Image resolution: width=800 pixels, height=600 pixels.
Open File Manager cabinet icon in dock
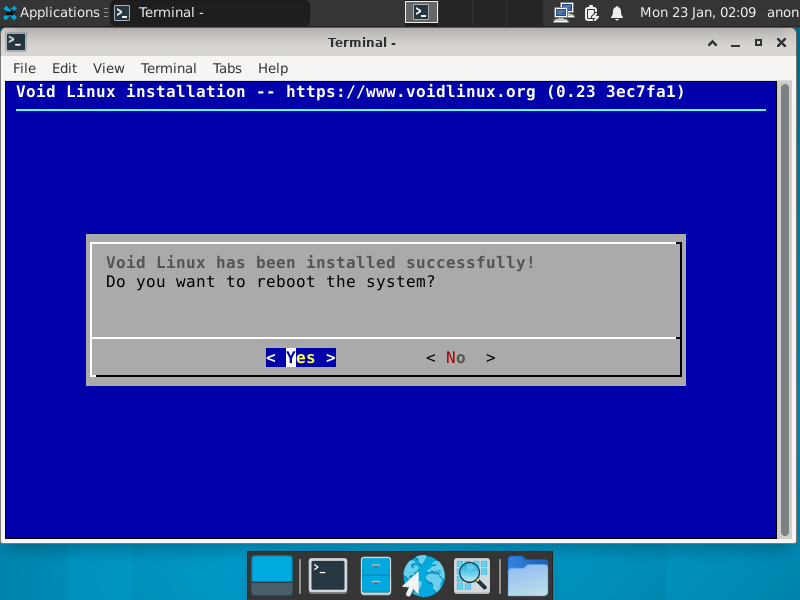coord(376,576)
